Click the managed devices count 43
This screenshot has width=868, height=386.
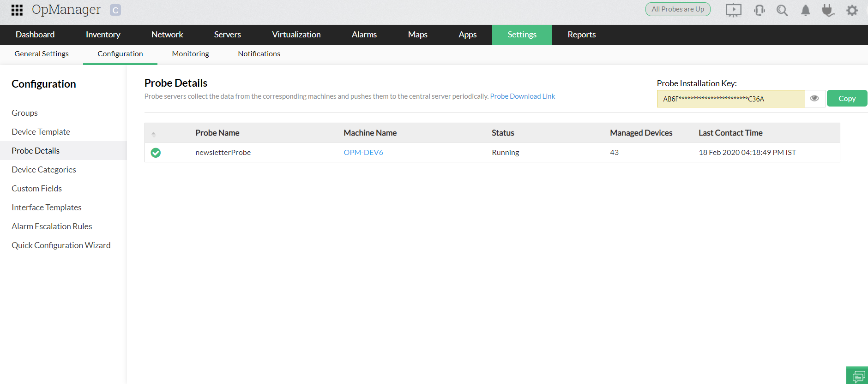point(614,153)
